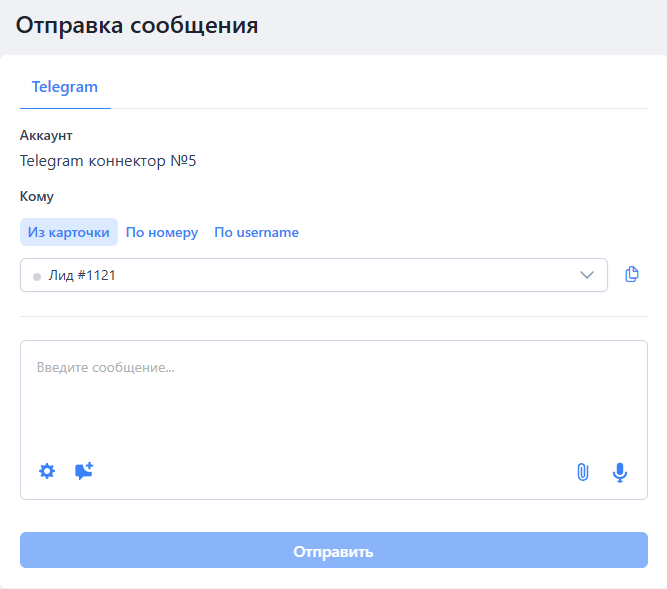
Task: Choose the "По номеру" recipient option
Action: [x=162, y=232]
